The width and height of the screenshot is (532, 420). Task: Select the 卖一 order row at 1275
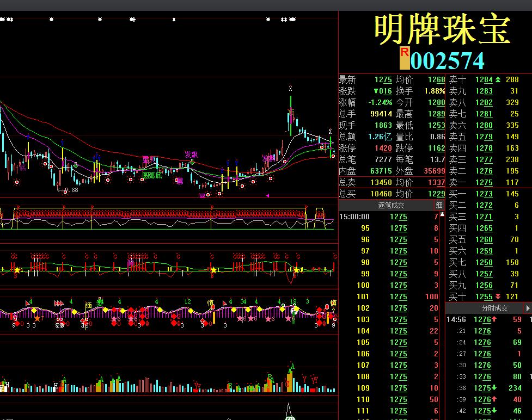point(488,182)
